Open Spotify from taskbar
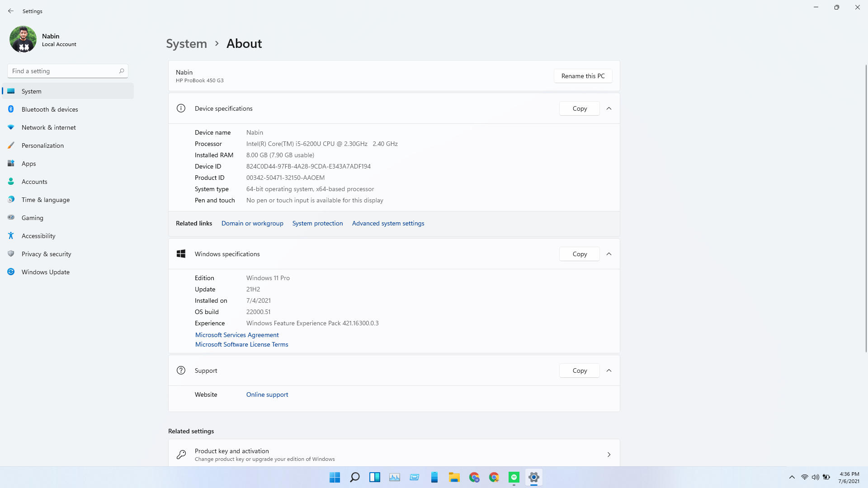This screenshot has height=488, width=868. 514,477
